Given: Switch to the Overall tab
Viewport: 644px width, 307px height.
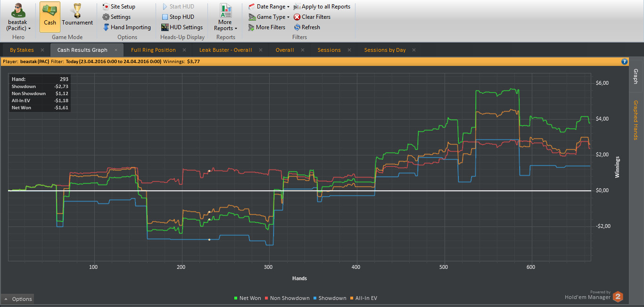Looking at the screenshot, I should [285, 50].
